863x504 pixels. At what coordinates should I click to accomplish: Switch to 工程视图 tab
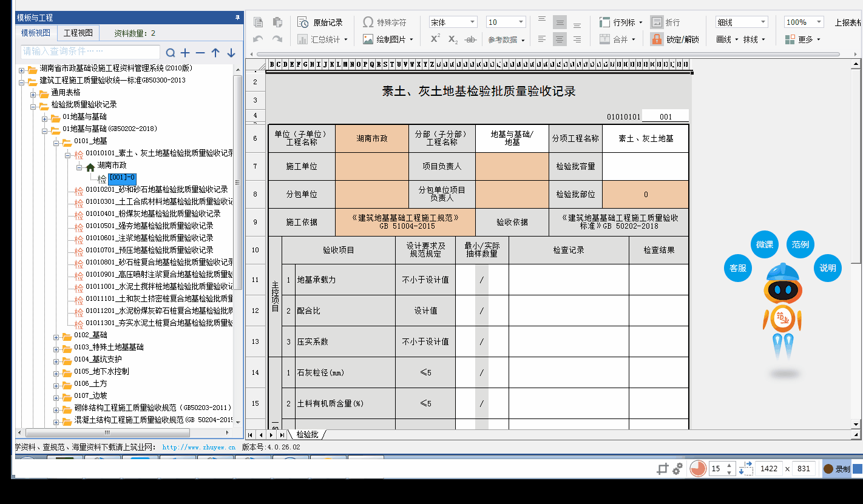(78, 33)
